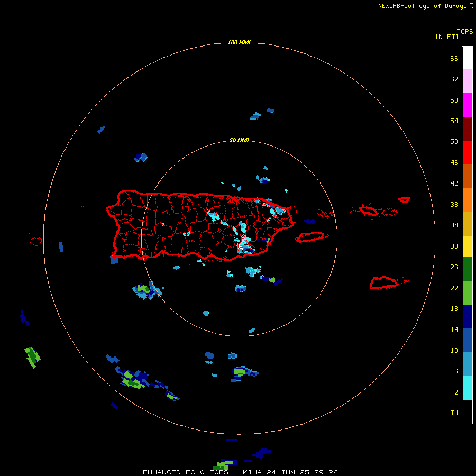Click the 09:26 timestamp in caption

click(x=326, y=472)
